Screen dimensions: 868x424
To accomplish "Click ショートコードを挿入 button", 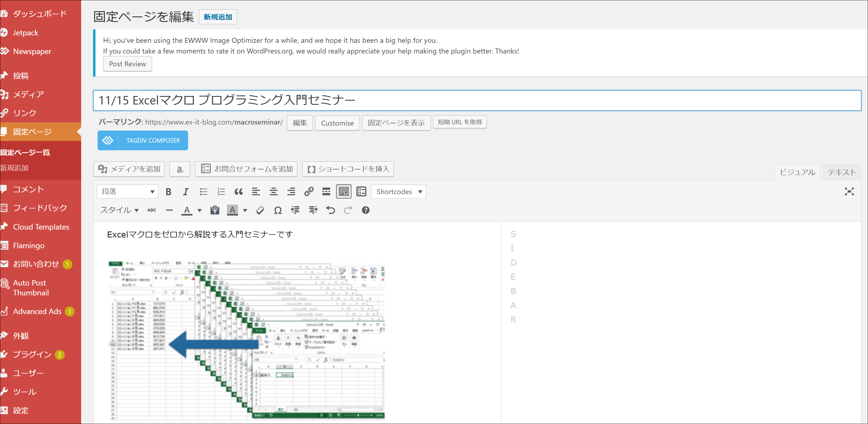I will 348,169.
